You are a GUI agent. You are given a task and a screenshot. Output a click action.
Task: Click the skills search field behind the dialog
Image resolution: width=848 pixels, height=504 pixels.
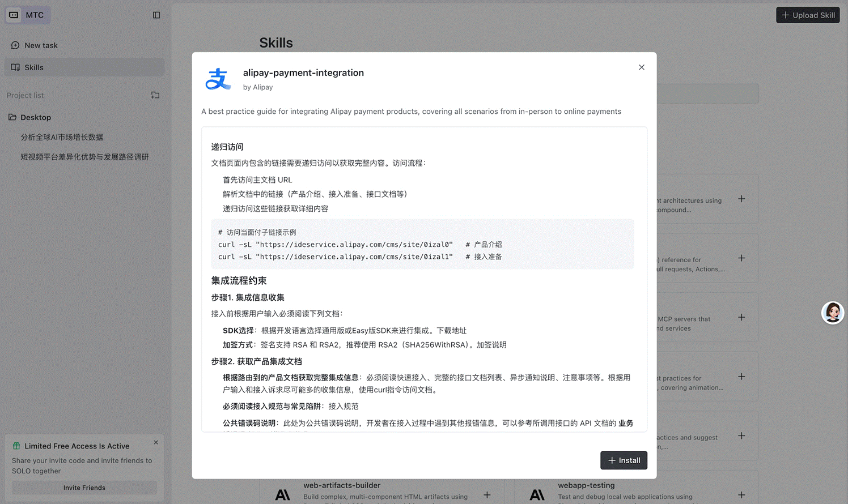(707, 94)
